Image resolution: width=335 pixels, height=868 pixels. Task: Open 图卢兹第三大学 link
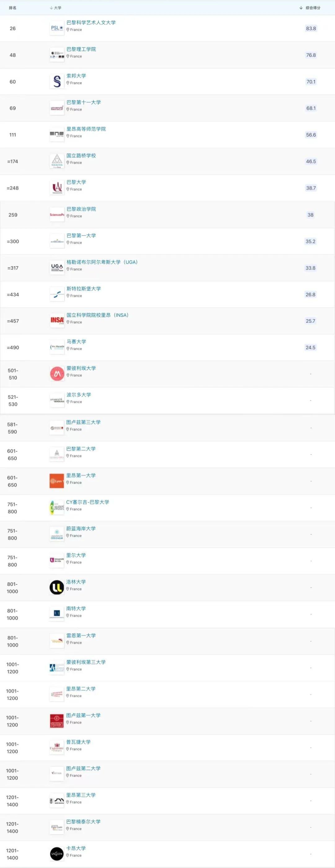pos(83,422)
